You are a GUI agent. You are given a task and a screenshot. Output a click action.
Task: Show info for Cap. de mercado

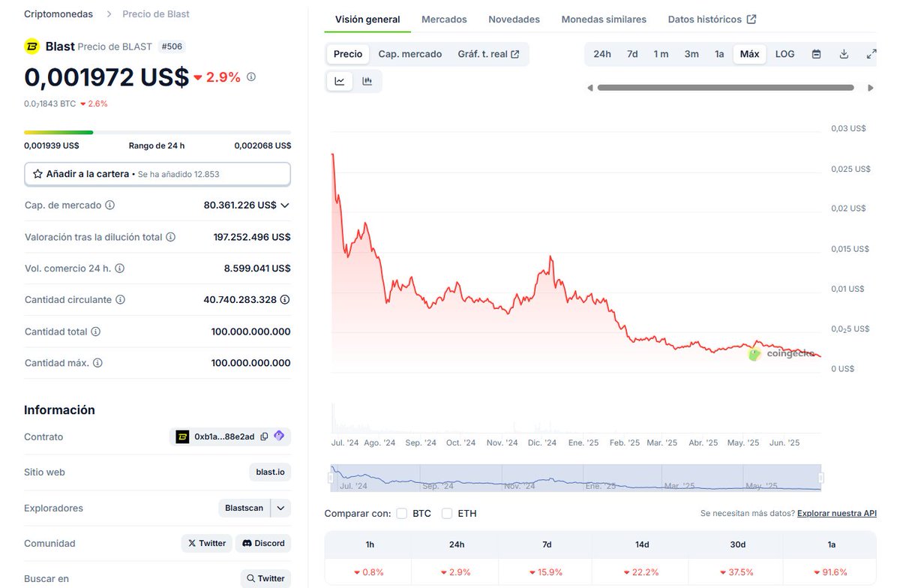pyautogui.click(x=110, y=205)
